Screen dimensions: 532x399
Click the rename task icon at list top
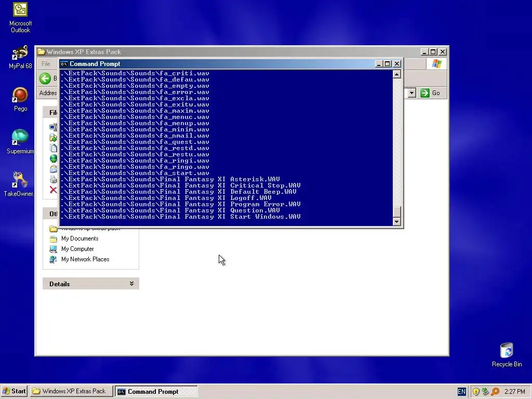pyautogui.click(x=54, y=127)
